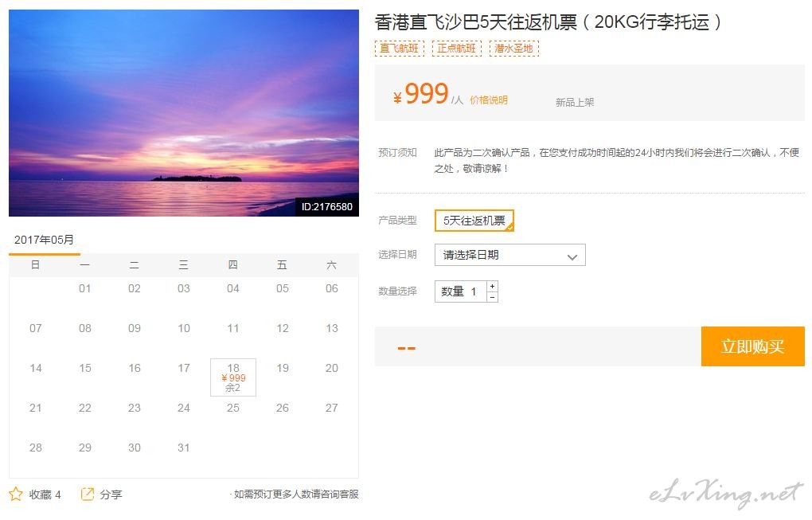The height and width of the screenshot is (520, 812).
Task: Click the star favorite icon
Action: tap(16, 494)
